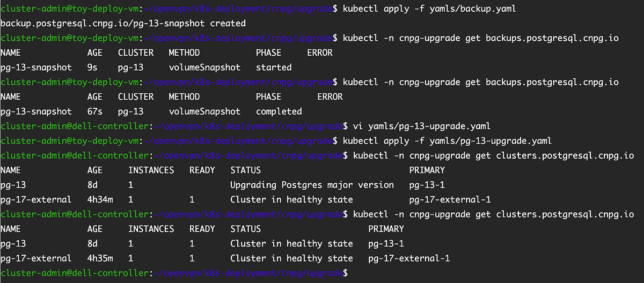Click the "vi yamls/pg-13-upgrade.yaml" command text
The image size is (644, 283).
click(419, 126)
